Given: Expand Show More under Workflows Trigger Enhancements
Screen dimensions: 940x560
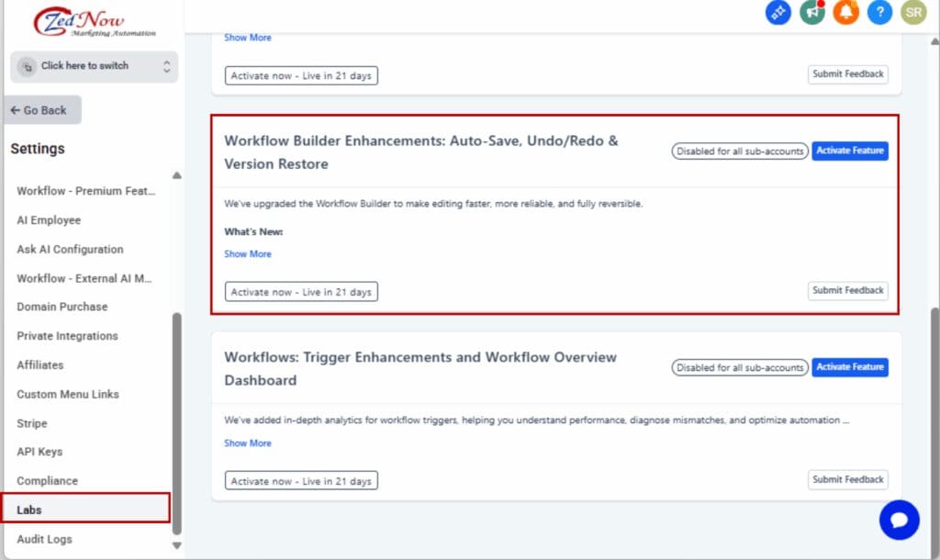Looking at the screenshot, I should pos(247,442).
